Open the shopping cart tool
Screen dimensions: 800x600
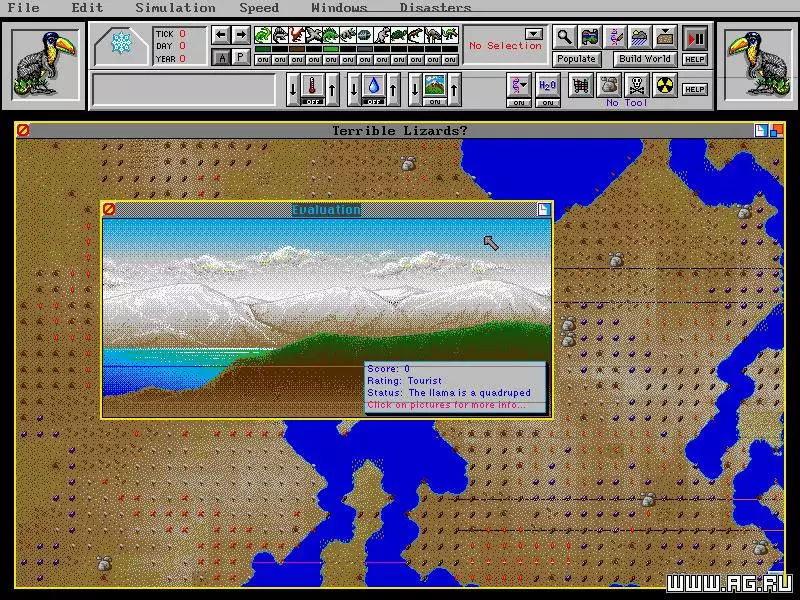pyautogui.click(x=582, y=86)
